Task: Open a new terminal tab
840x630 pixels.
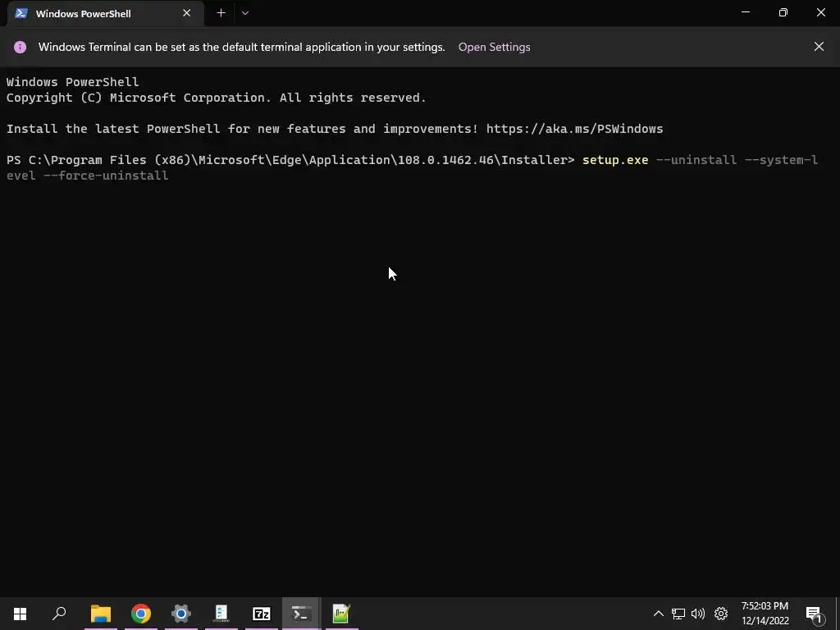Action: tap(221, 13)
